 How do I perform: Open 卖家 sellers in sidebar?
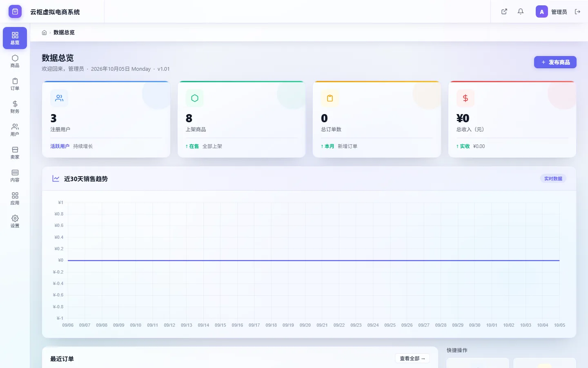(x=15, y=153)
